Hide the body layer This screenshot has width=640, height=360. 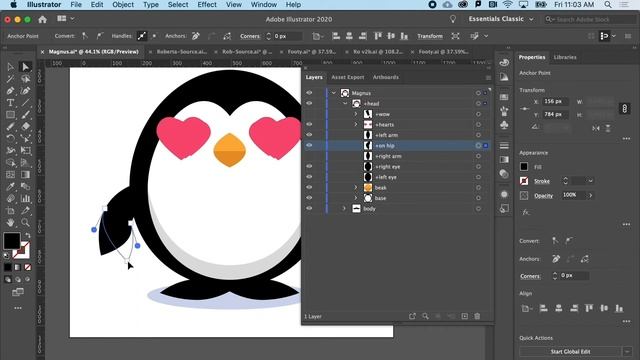click(309, 208)
